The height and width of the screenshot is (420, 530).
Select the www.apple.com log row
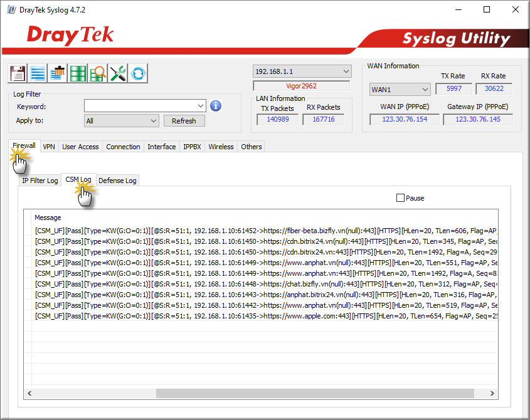tap(265, 316)
